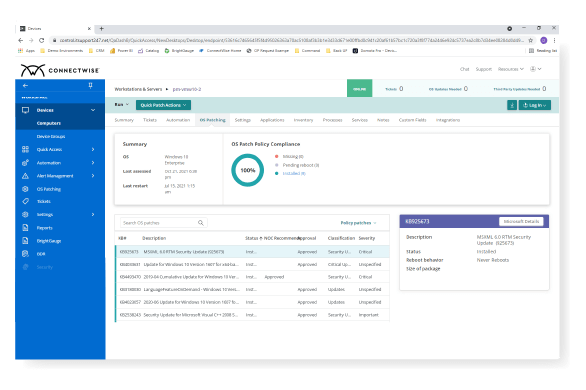586x390 pixels.
Task: Switch to the Services tab
Action: 360,120
